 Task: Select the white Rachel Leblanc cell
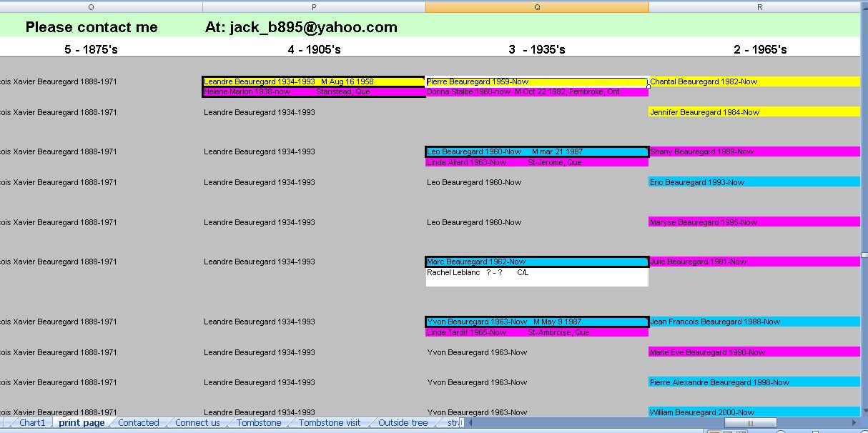pyautogui.click(x=536, y=273)
